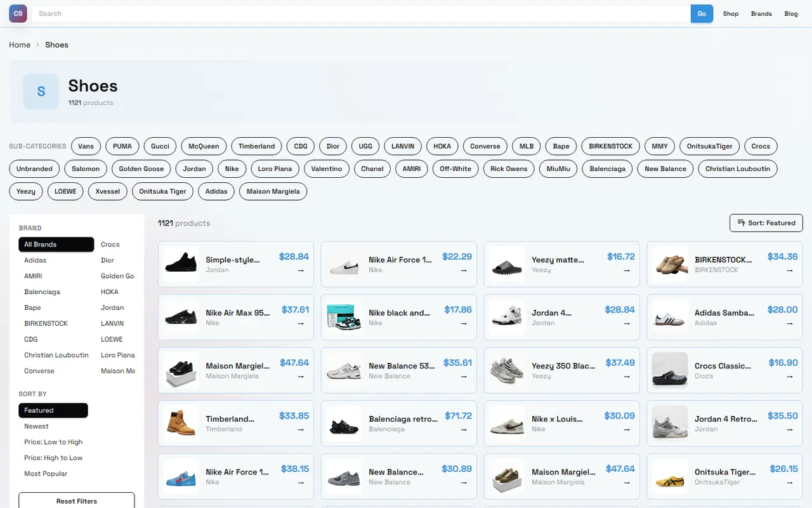Open Blog in top navigation
The height and width of the screenshot is (508, 812).
point(791,13)
